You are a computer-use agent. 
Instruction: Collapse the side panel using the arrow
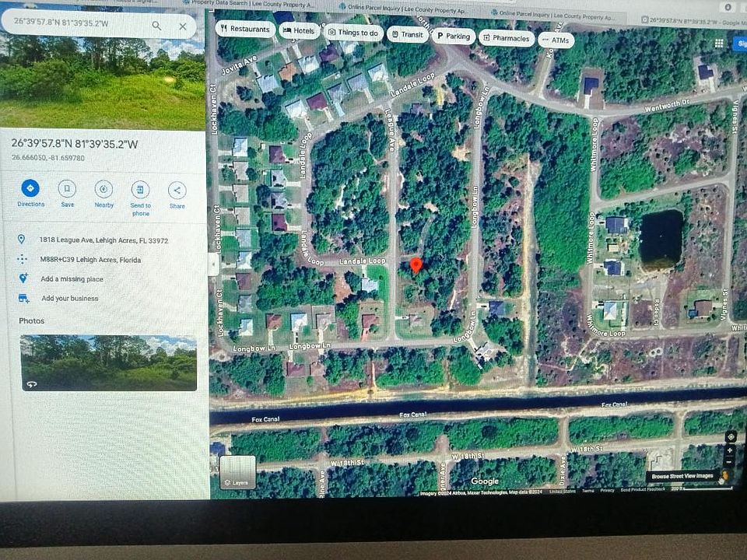tap(212, 264)
